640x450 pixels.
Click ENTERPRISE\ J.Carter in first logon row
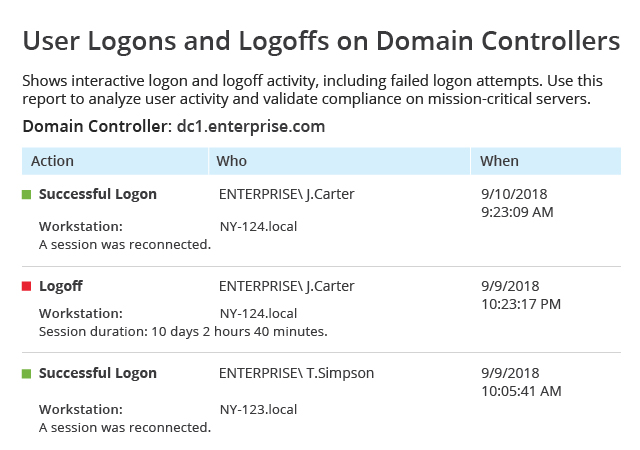[287, 194]
